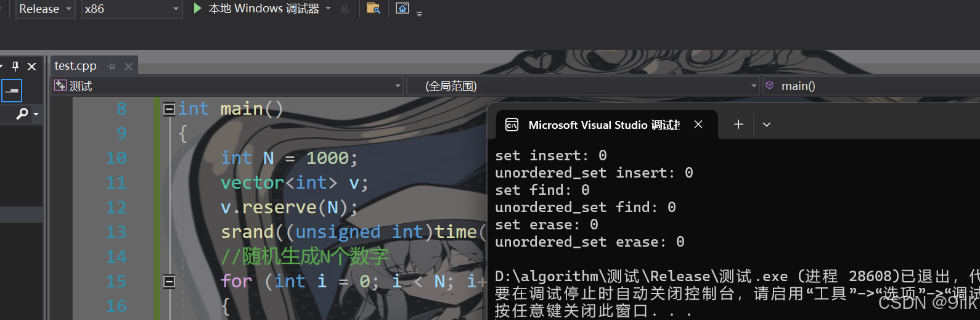Image resolution: width=980 pixels, height=320 pixels.
Task: Click the 测试 project icon in navigation bar
Action: click(60, 85)
